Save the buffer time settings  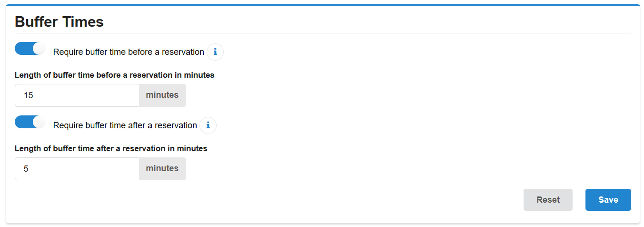pos(608,200)
